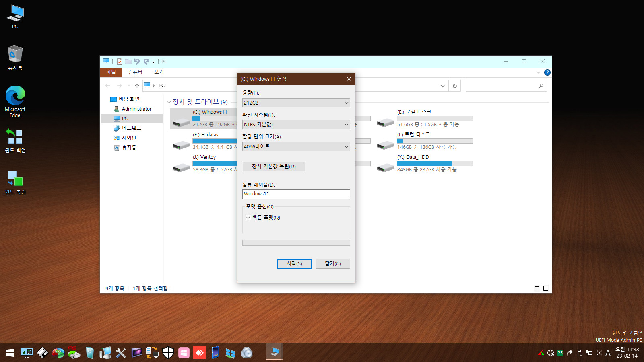
Task: Open the system monitor taskbar icon
Action: pos(27,353)
